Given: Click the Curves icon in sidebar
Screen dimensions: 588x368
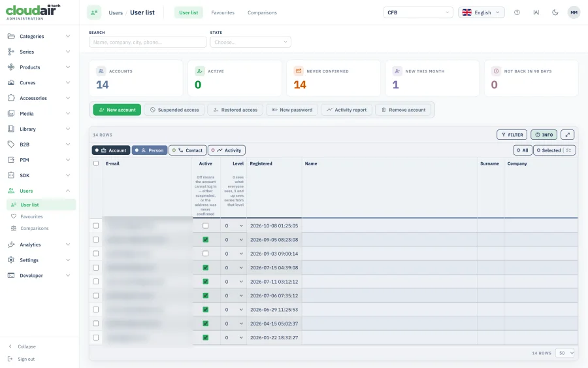Looking at the screenshot, I should [11, 82].
